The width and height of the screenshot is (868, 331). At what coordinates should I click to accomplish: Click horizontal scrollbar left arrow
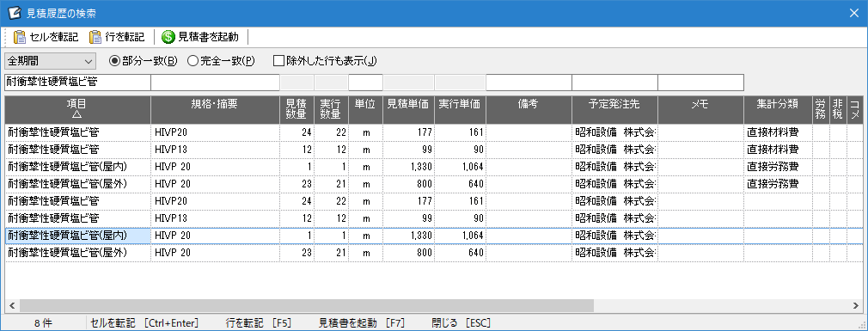(x=12, y=305)
